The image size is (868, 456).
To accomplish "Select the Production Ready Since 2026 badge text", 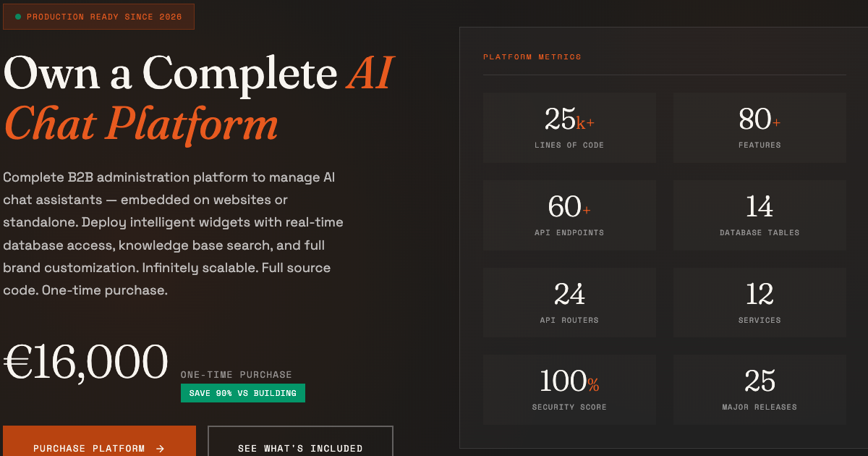I will click(104, 17).
